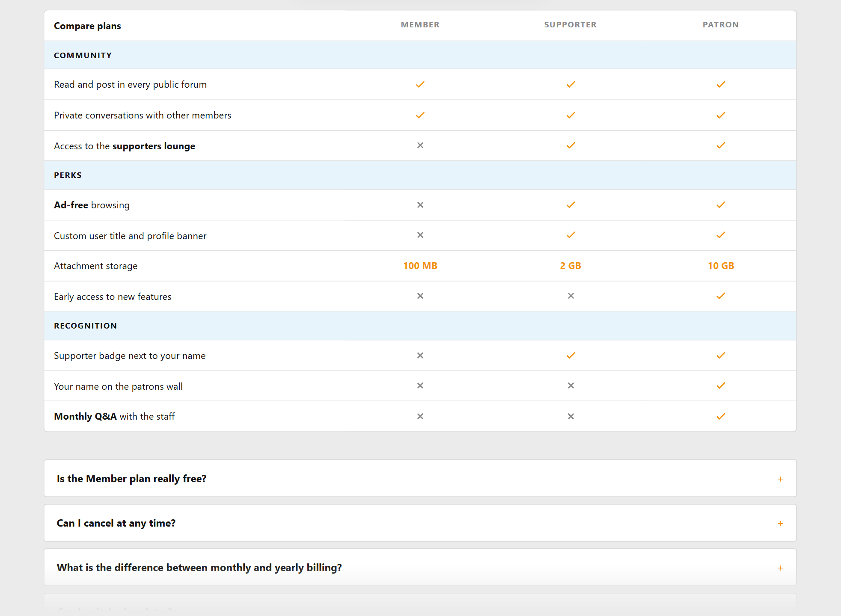The image size is (841, 616).
Task: Click the PERKS section header
Action: (x=68, y=175)
